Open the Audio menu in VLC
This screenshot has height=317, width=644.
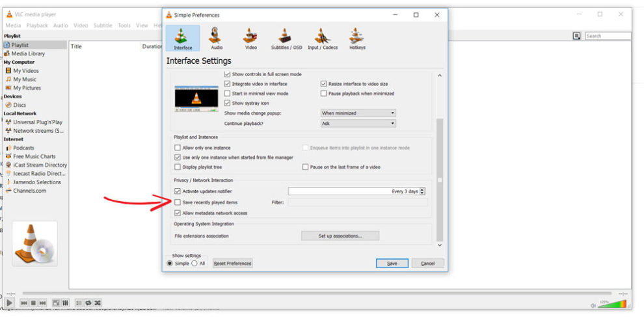pyautogui.click(x=60, y=25)
